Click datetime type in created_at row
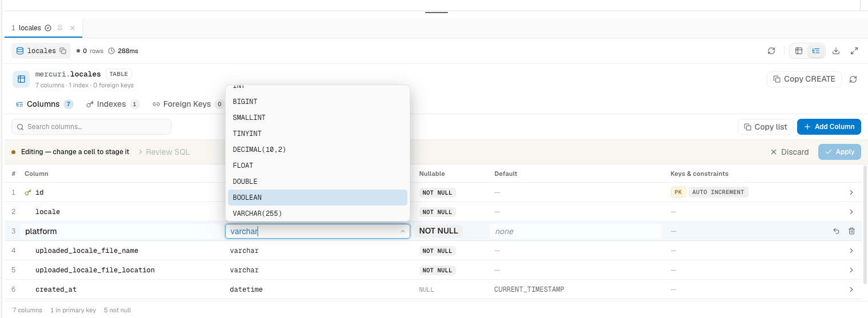The height and width of the screenshot is (318, 868). 246,289
